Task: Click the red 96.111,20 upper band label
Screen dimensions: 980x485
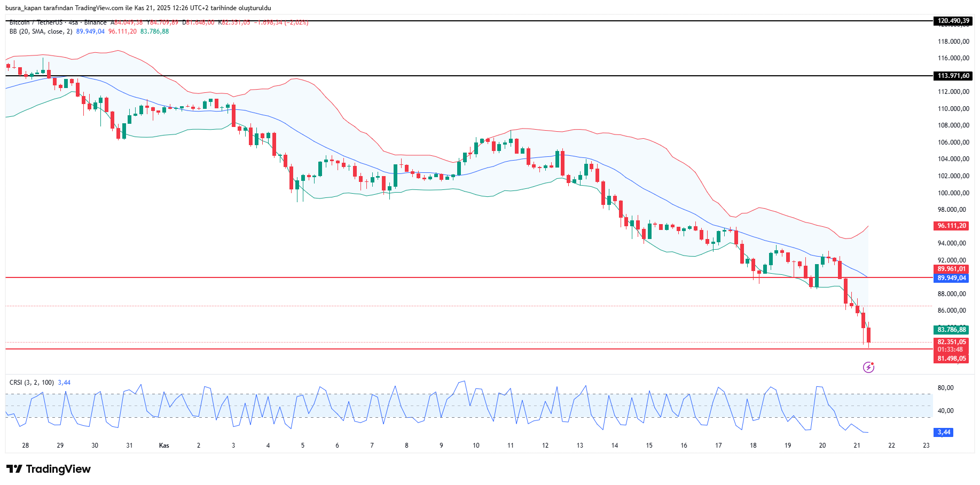Action: point(951,226)
